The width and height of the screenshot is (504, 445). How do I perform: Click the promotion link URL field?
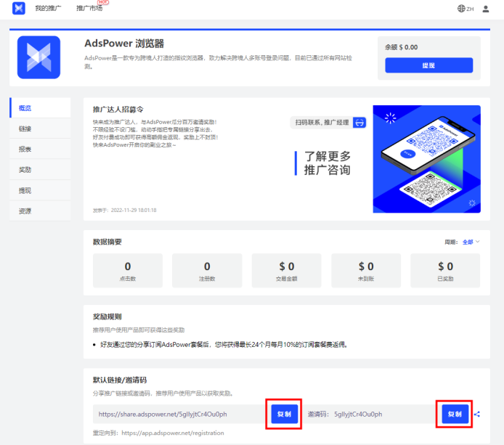(182, 415)
